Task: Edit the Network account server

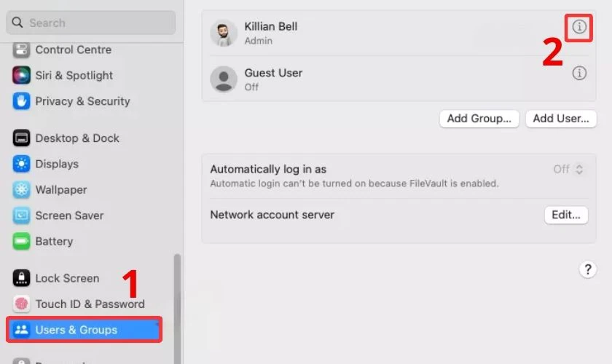Action: 565,215
